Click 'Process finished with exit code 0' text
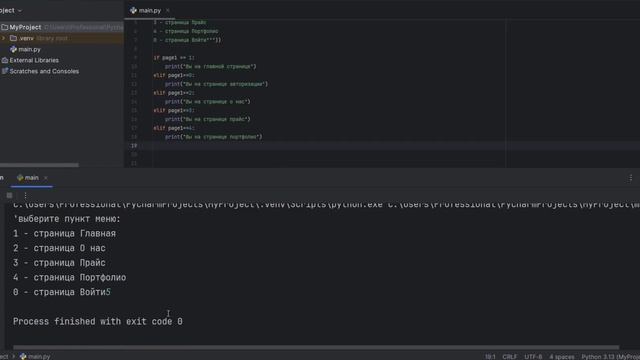Image resolution: width=640 pixels, height=360 pixels. coord(98,322)
